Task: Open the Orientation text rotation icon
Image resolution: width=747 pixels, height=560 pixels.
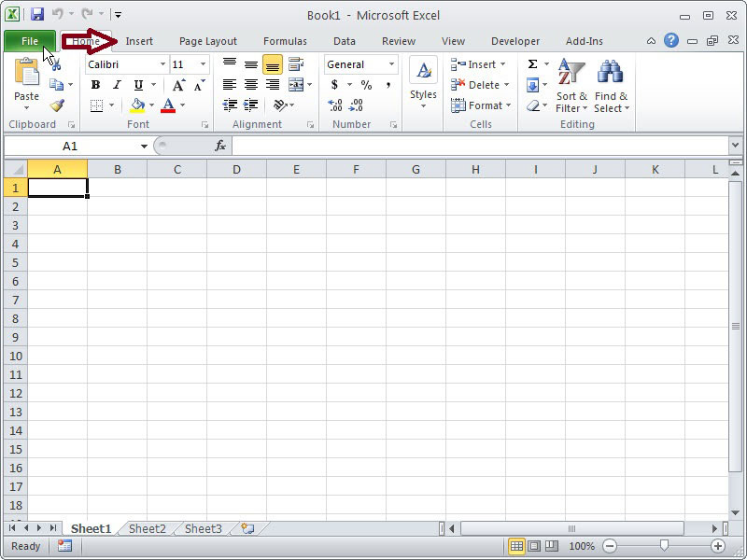Action: [280, 105]
